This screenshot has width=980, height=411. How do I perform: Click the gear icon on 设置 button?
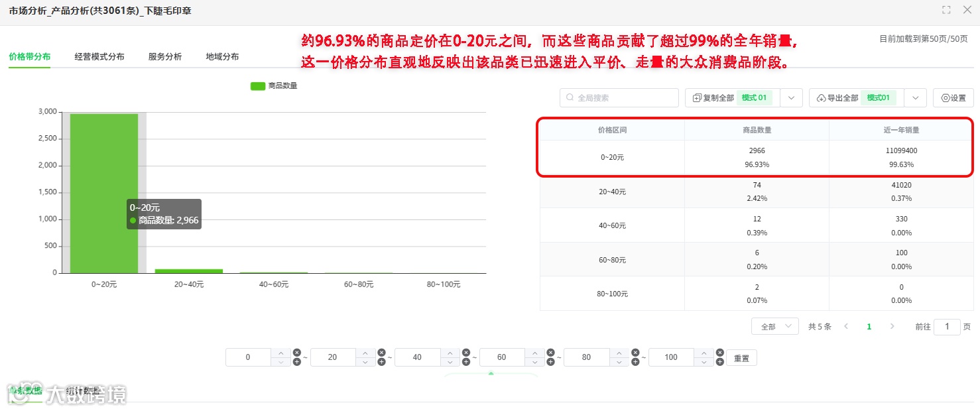[945, 98]
